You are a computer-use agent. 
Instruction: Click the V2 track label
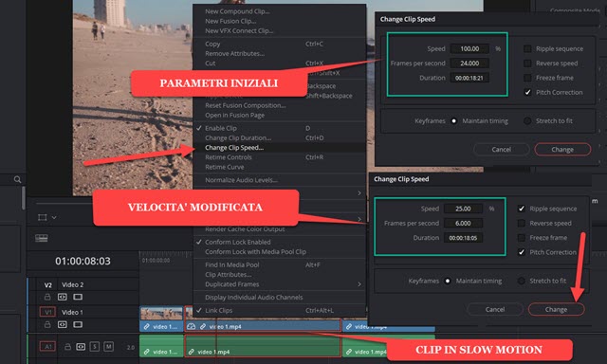48,285
